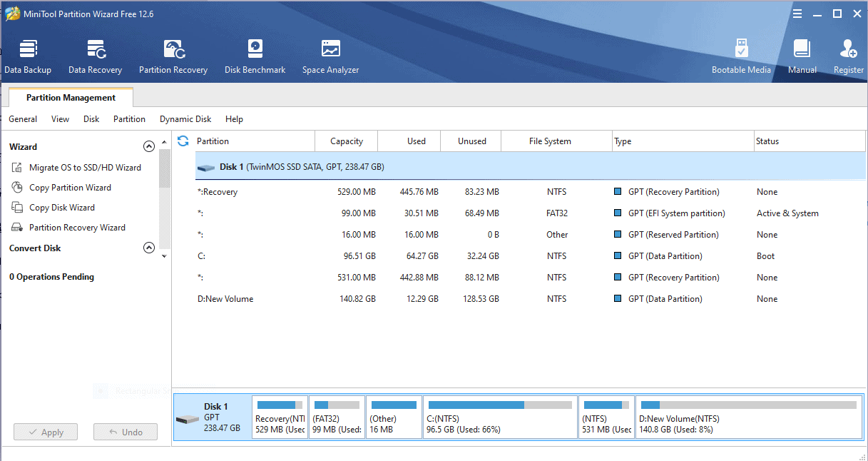Click Migrate OS to SSD/HD Wizard icon
This screenshot has width=868, height=461.
pyautogui.click(x=17, y=168)
